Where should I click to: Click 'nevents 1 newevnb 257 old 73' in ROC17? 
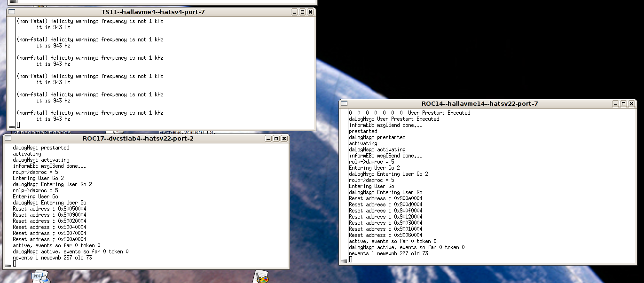(x=52, y=258)
